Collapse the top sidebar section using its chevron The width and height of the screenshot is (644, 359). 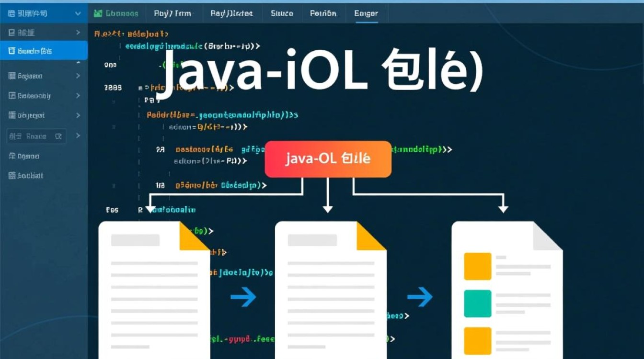point(78,13)
